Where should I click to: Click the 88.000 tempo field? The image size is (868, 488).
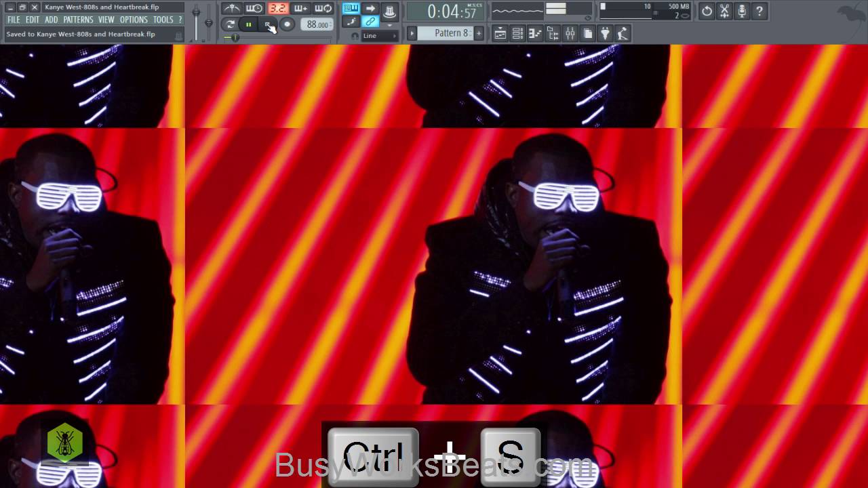click(x=317, y=24)
